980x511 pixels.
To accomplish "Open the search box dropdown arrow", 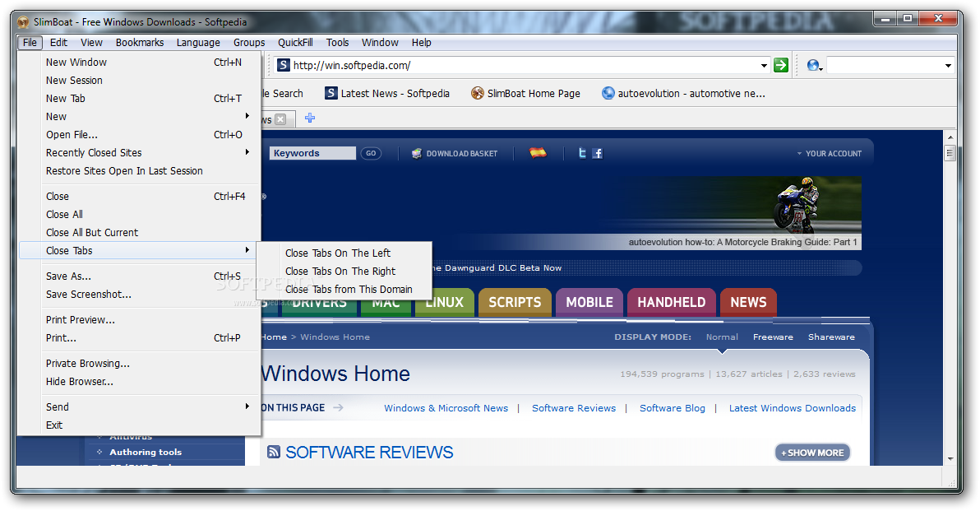I will point(947,66).
